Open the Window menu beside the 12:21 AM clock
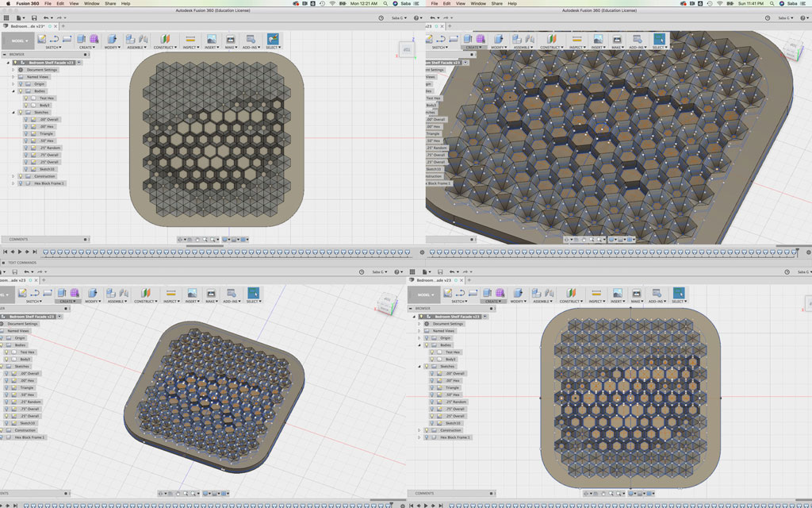This screenshot has width=812, height=508. (92, 3)
